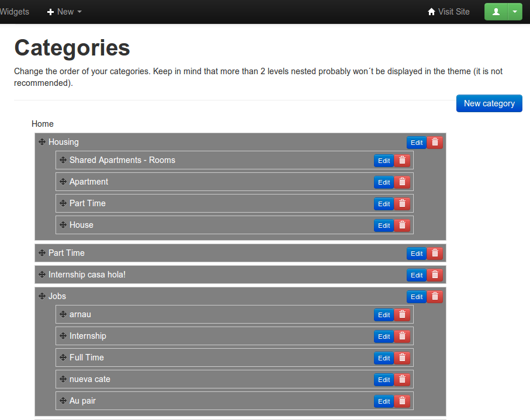Click the green user profile icon button
530x420 pixels.
(x=496, y=12)
